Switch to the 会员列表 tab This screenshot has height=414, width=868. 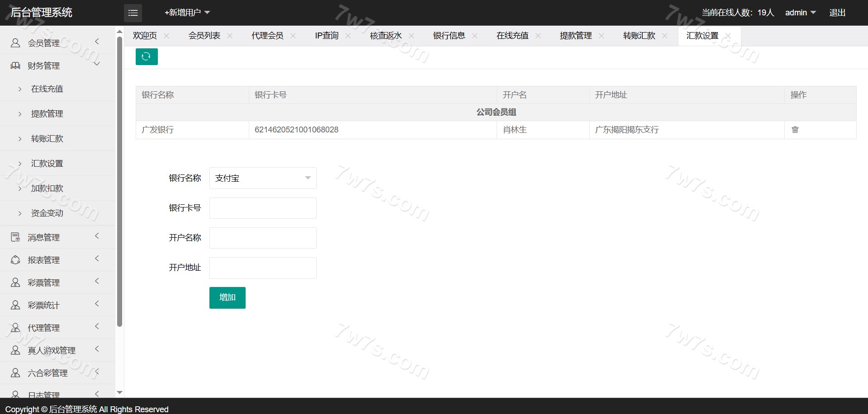(x=204, y=36)
